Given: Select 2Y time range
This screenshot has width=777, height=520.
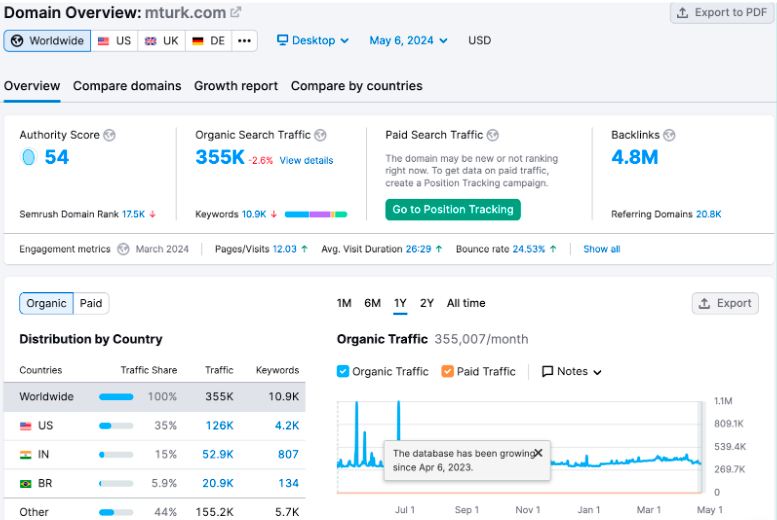Looking at the screenshot, I should coord(427,303).
